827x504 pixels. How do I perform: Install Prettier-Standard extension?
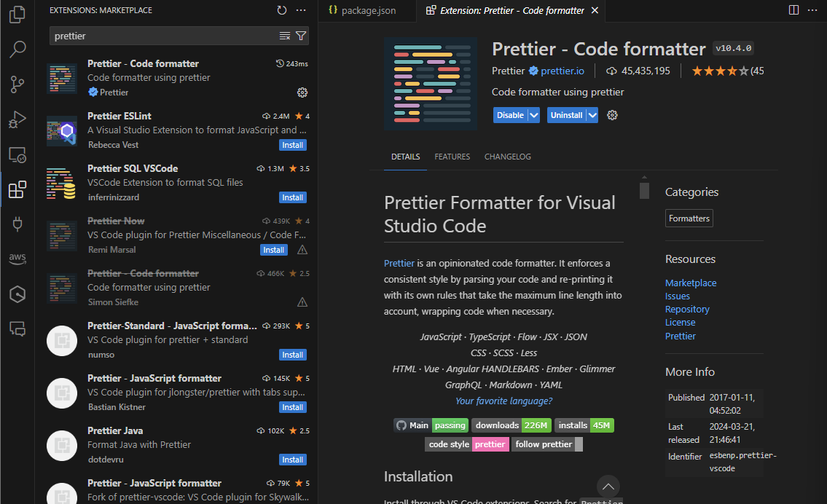point(293,355)
